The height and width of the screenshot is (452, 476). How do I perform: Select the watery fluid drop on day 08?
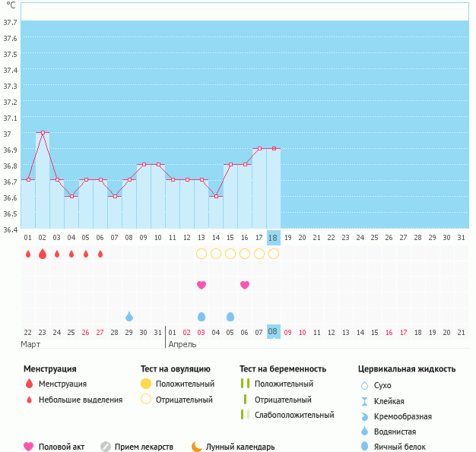(129, 316)
